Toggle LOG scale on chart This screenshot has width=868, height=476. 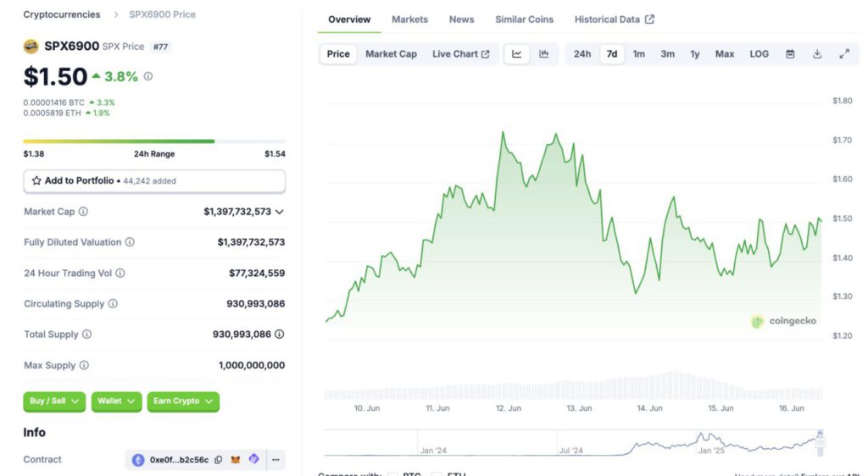coord(759,54)
